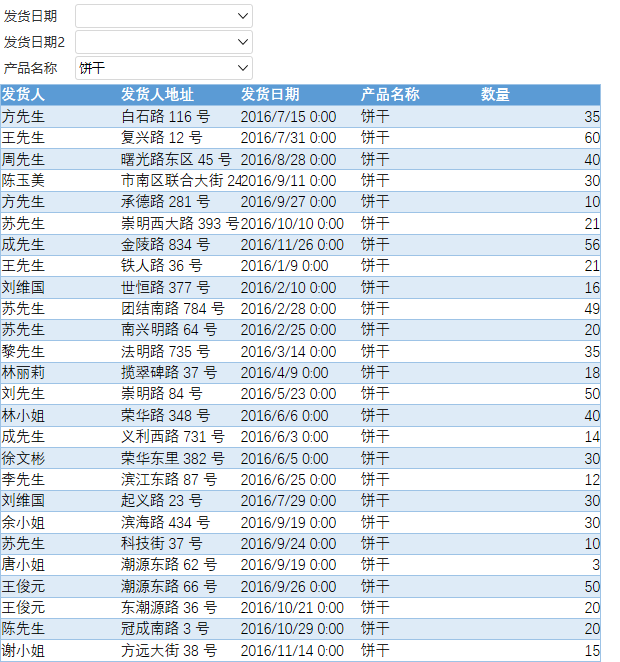Click the address cell 复兴路 12 号
The width and height of the screenshot is (620, 662).
tap(162, 138)
